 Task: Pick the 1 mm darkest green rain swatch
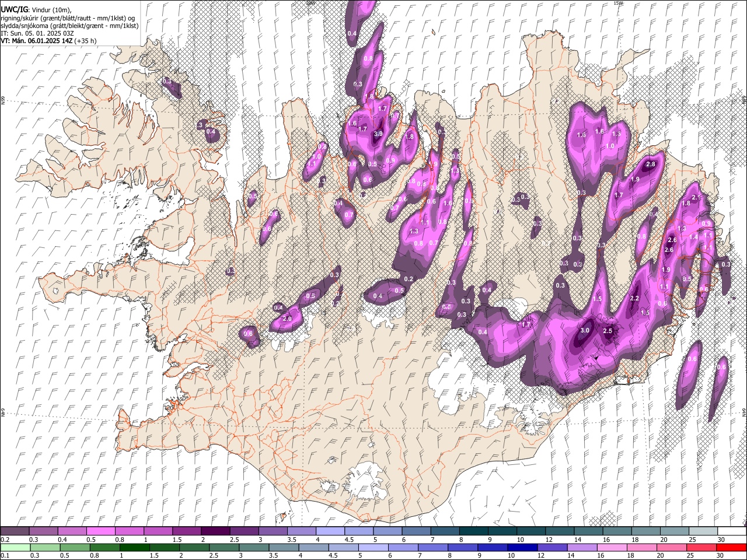pyautogui.click(x=134, y=547)
